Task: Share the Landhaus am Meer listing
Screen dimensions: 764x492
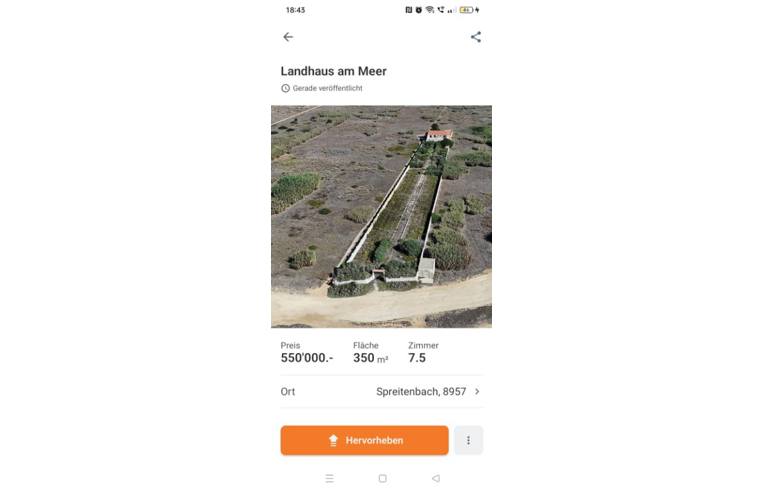Action: tap(476, 37)
